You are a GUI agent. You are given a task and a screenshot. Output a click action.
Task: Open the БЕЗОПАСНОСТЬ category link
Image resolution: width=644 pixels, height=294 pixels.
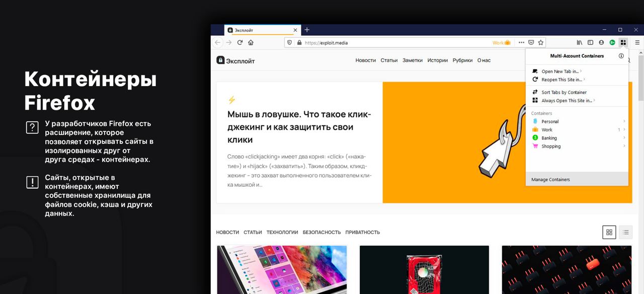click(321, 233)
